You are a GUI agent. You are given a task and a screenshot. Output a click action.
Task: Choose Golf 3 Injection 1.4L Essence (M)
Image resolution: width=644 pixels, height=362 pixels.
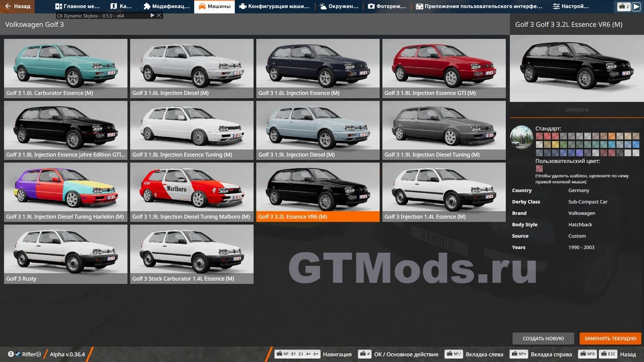(x=444, y=192)
